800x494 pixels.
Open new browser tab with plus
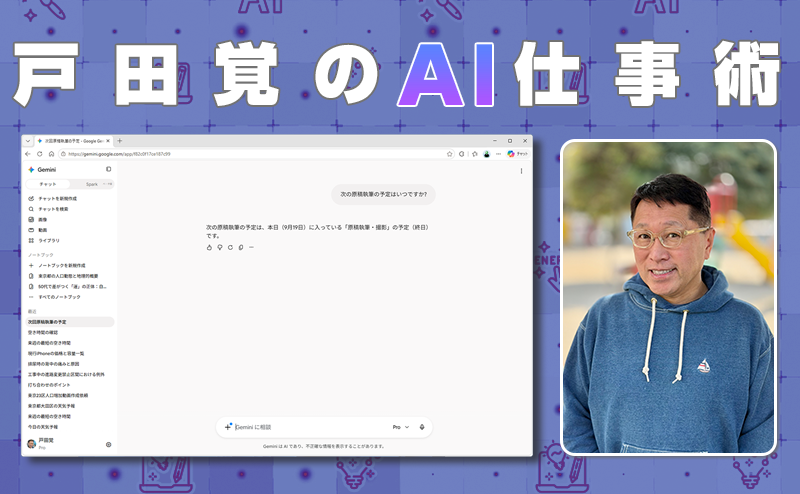click(119, 141)
